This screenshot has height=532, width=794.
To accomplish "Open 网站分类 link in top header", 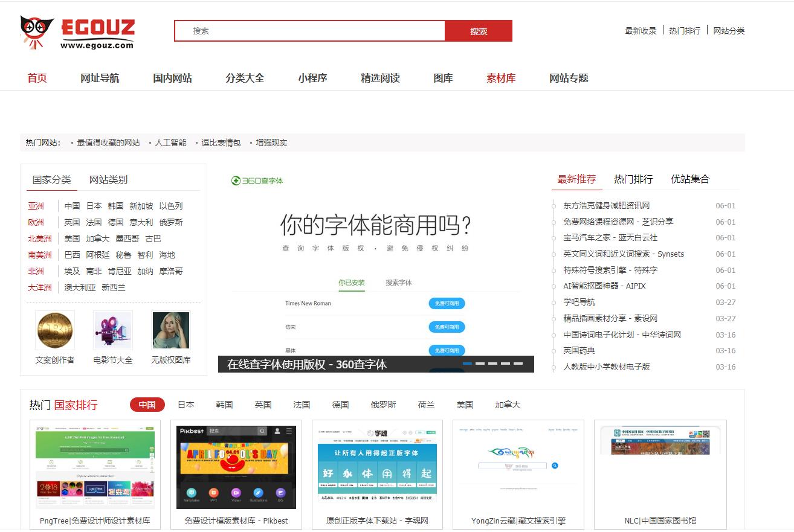I will click(x=729, y=31).
